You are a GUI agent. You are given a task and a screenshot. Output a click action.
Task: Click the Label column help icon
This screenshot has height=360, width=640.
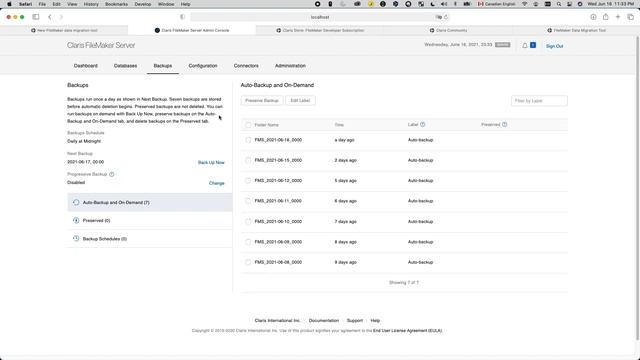tap(422, 124)
